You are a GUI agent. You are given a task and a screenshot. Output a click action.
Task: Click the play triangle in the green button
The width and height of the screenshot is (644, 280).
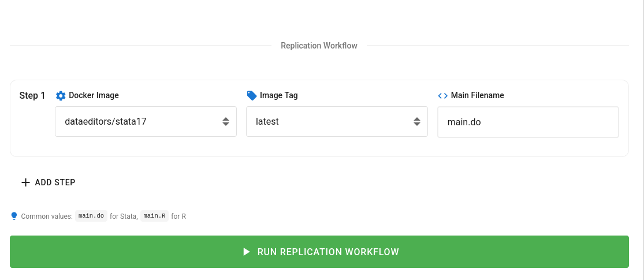(246, 252)
